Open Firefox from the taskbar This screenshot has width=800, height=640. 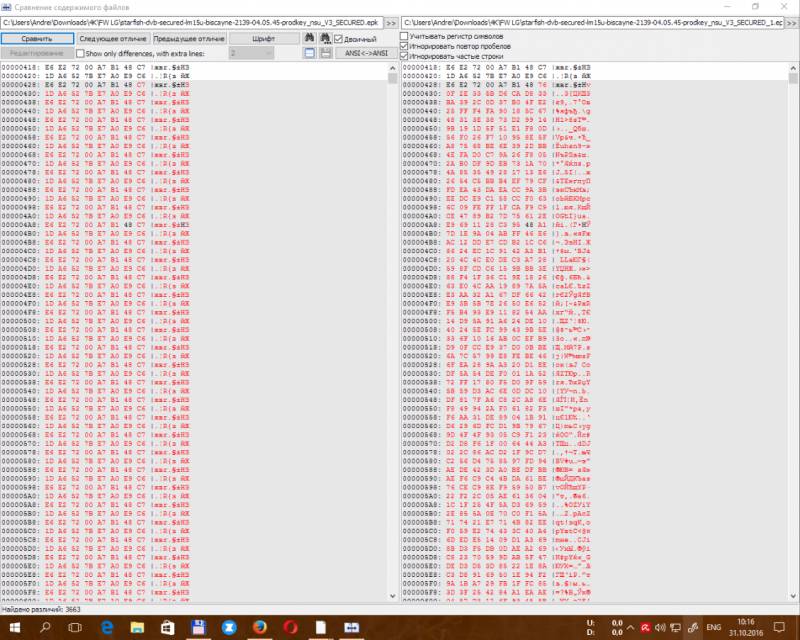pos(257,627)
